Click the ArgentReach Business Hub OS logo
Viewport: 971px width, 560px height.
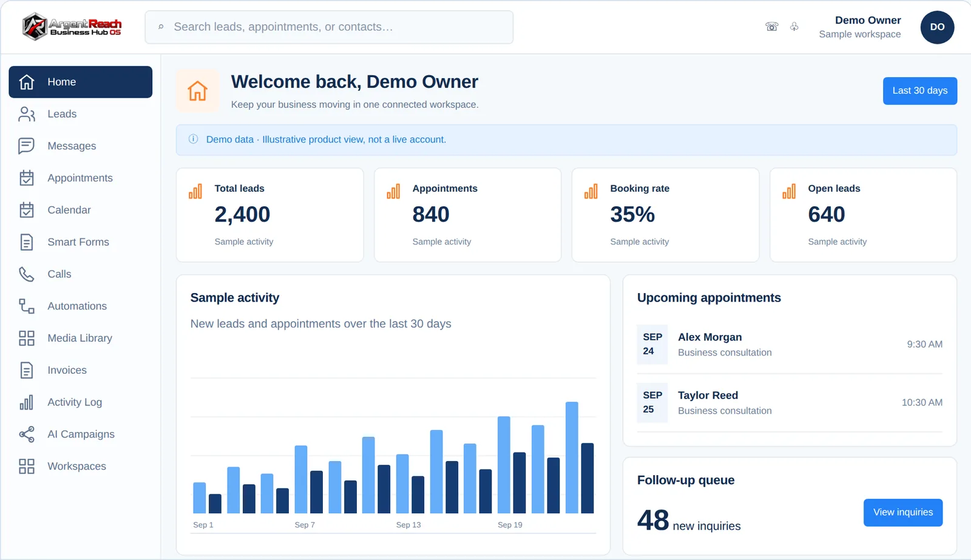pos(72,27)
